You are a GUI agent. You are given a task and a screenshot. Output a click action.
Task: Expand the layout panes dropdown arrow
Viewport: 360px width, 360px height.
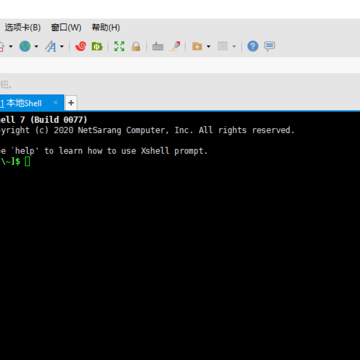tap(234, 46)
